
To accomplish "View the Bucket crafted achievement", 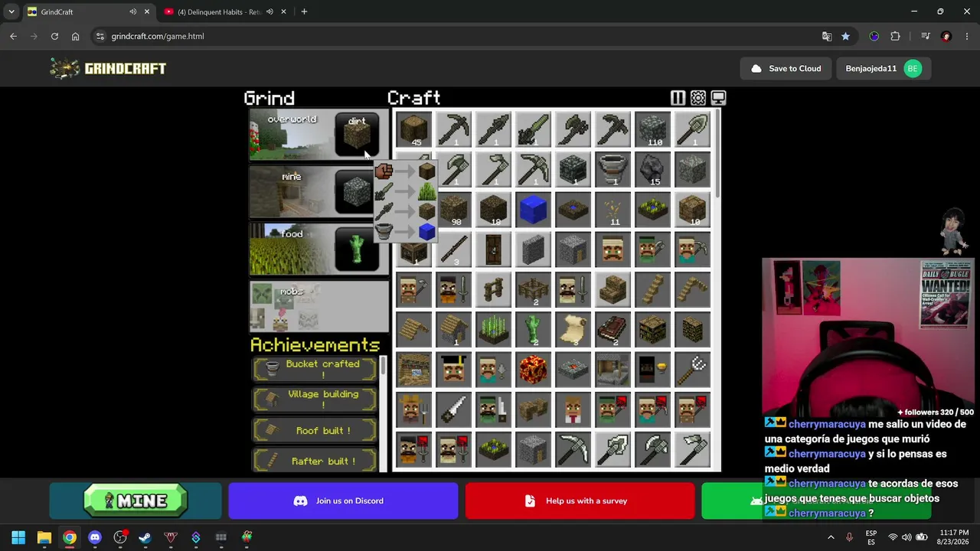I will [315, 369].
